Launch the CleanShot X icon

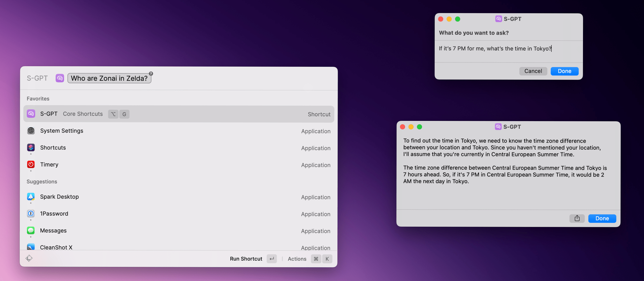pyautogui.click(x=31, y=247)
